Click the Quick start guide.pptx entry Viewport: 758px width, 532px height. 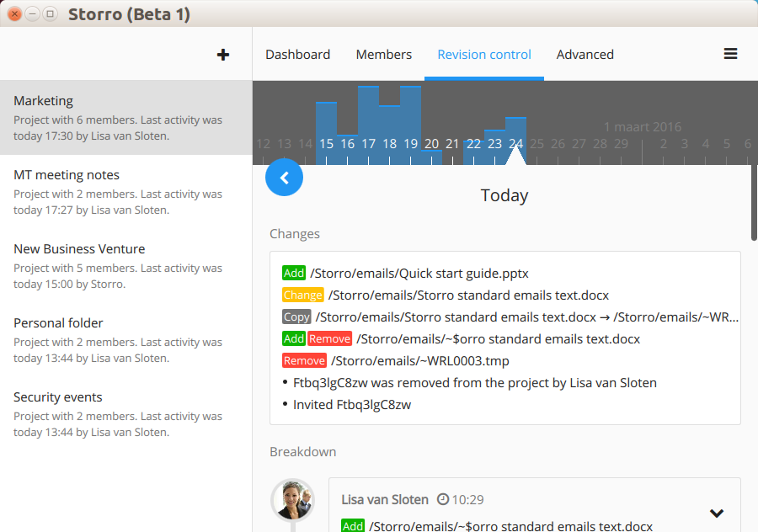419,274
